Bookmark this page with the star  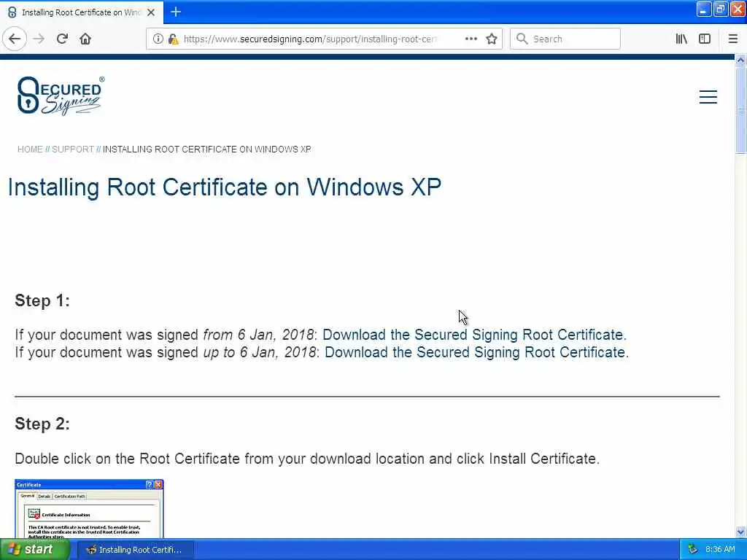[x=492, y=39]
